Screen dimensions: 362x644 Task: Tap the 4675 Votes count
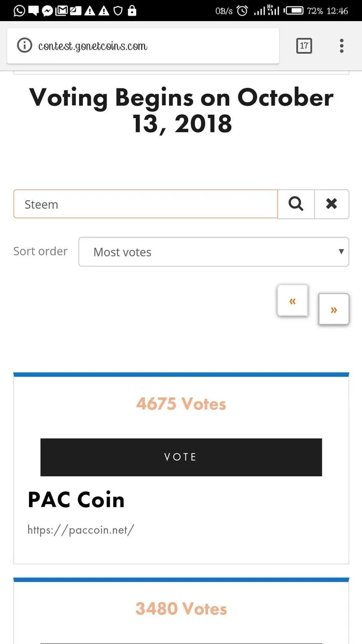[x=181, y=404]
